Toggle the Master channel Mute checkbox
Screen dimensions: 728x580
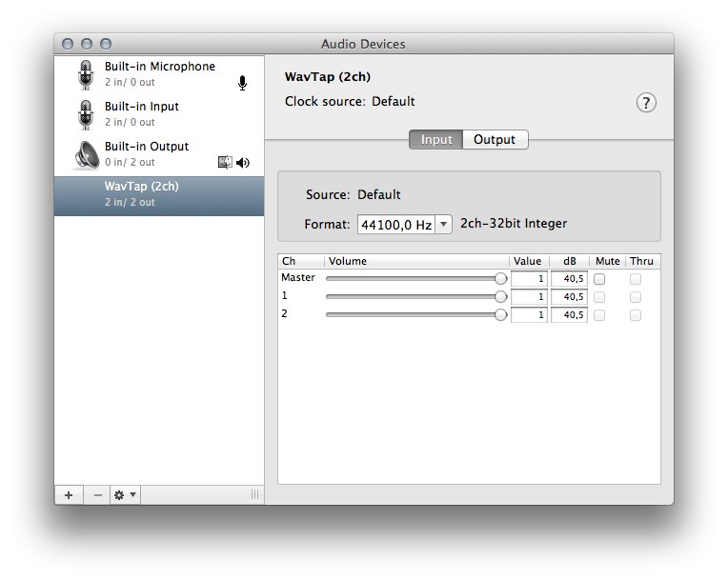click(599, 279)
